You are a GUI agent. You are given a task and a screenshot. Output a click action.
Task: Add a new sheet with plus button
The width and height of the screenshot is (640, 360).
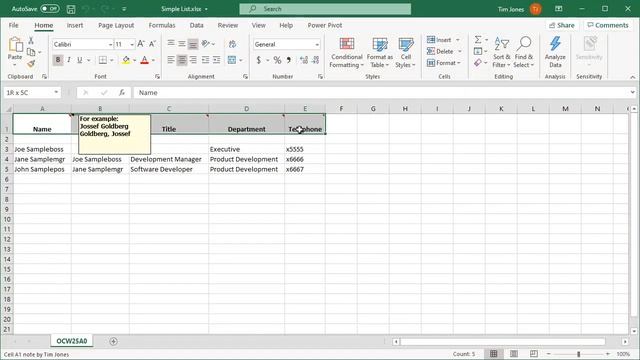pyautogui.click(x=113, y=341)
